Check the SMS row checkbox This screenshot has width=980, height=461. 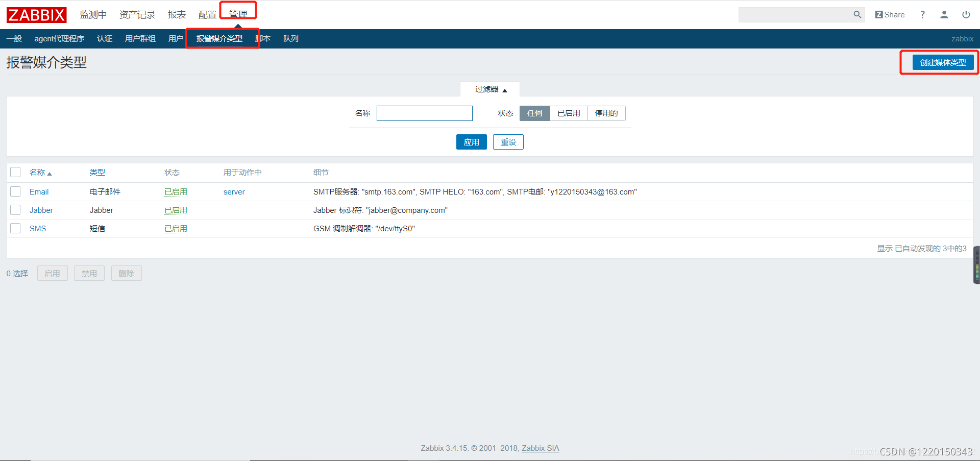click(x=15, y=228)
